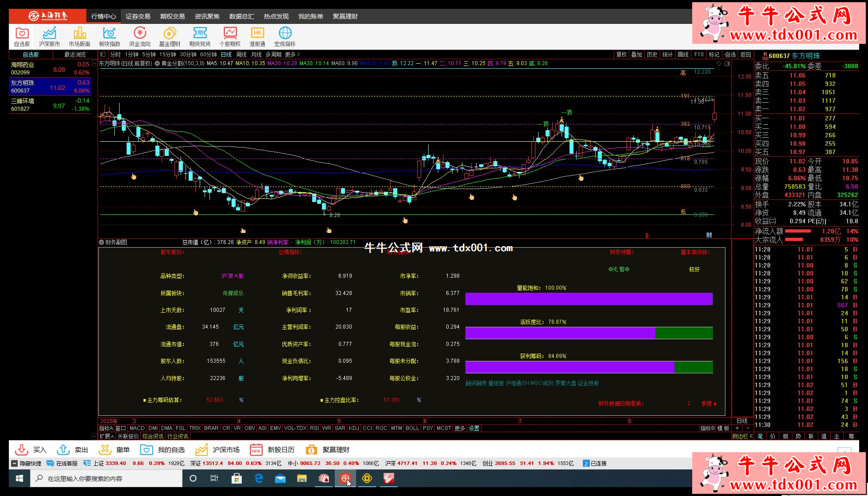Toggle the 隐藏快捷 hide shortcuts option
Screen dimensions: 868x496
27,463
